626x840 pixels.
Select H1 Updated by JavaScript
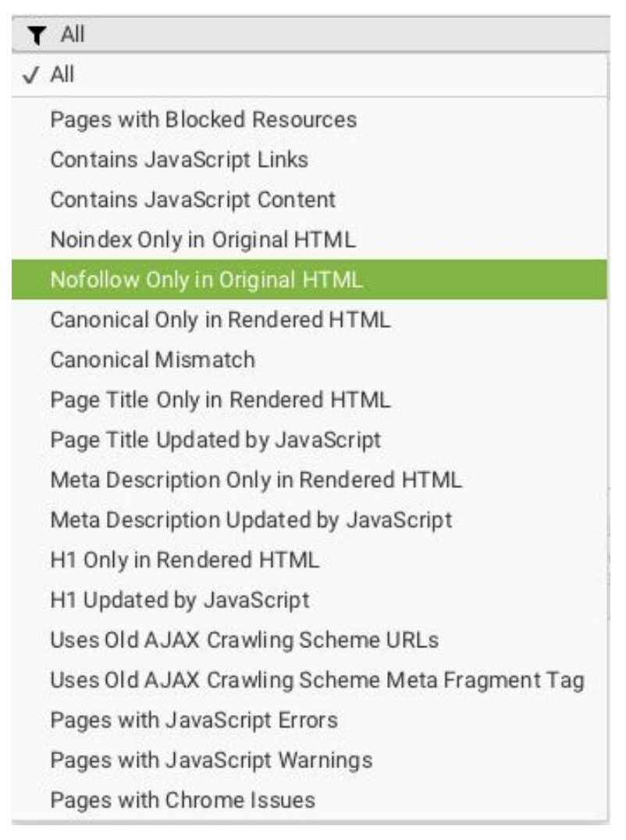pyautogui.click(x=310, y=600)
